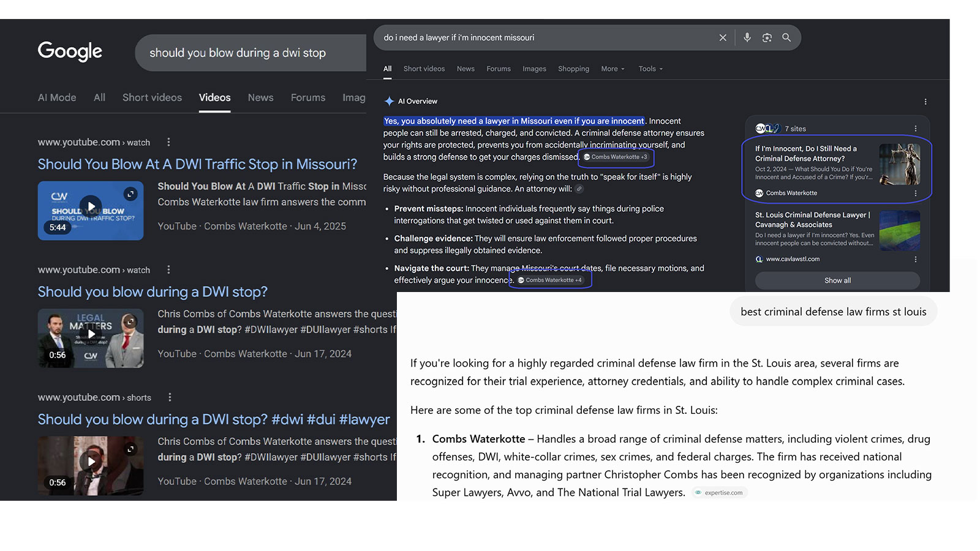Focus the 'should you blow during a dwi stop' search box
Image resolution: width=980 pixels, height=551 pixels.
pyautogui.click(x=251, y=53)
